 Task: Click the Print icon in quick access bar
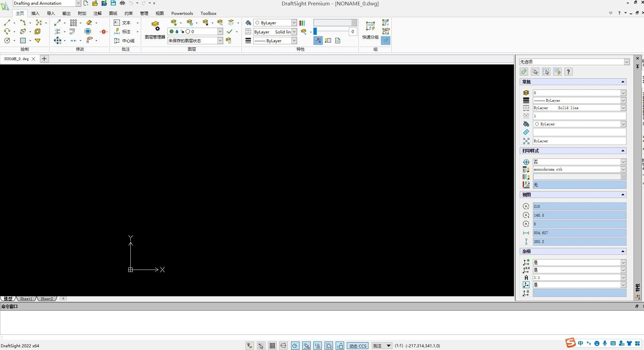(x=122, y=3)
